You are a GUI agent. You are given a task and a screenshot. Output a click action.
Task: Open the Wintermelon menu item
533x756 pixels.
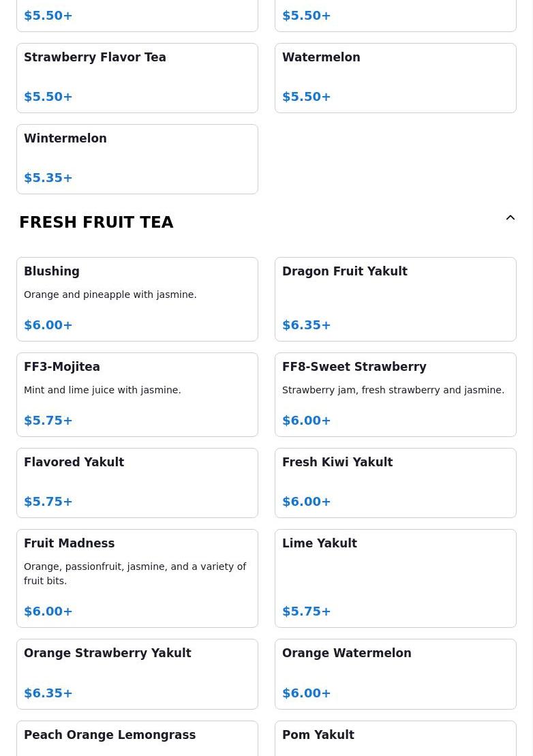(x=138, y=159)
